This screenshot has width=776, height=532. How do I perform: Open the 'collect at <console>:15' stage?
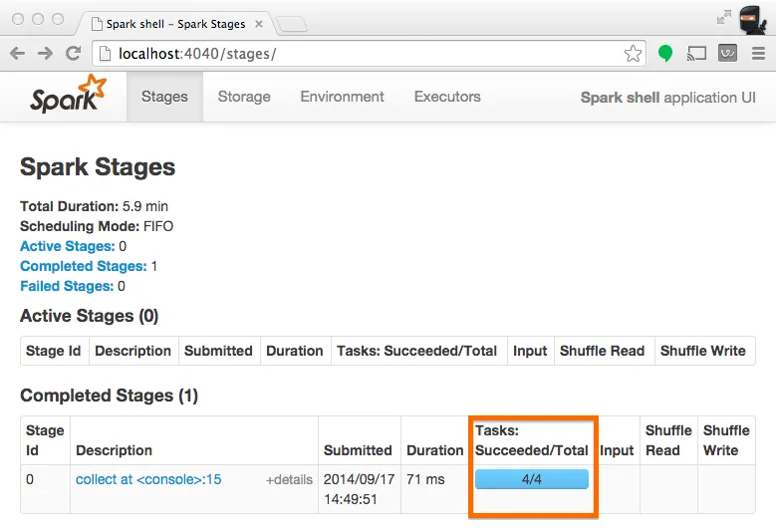[148, 479]
